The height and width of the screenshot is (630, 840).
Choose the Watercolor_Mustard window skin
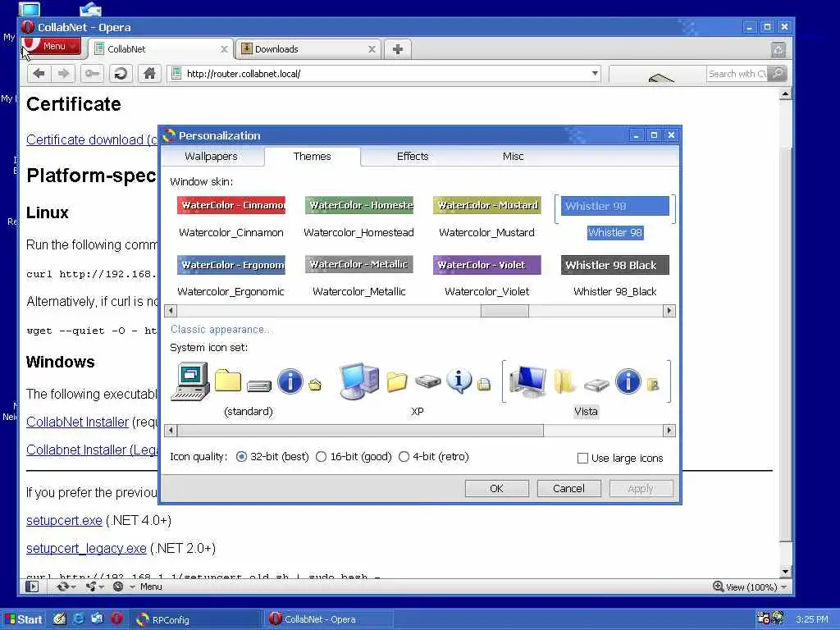[x=487, y=217]
